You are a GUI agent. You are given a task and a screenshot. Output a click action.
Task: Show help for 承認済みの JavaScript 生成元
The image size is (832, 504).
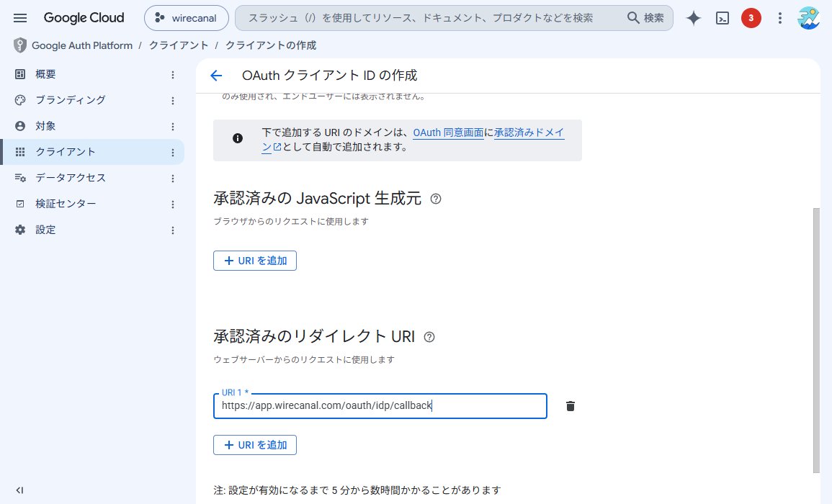click(x=436, y=199)
